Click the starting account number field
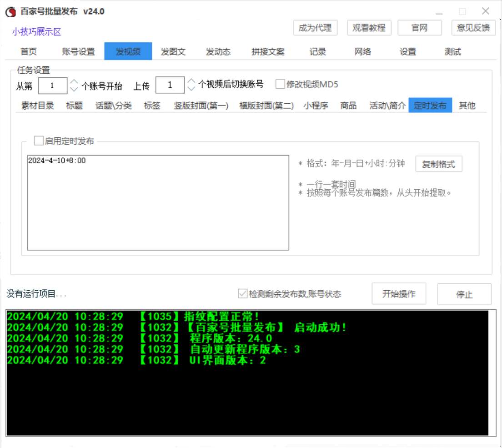502x448 pixels. (52, 86)
